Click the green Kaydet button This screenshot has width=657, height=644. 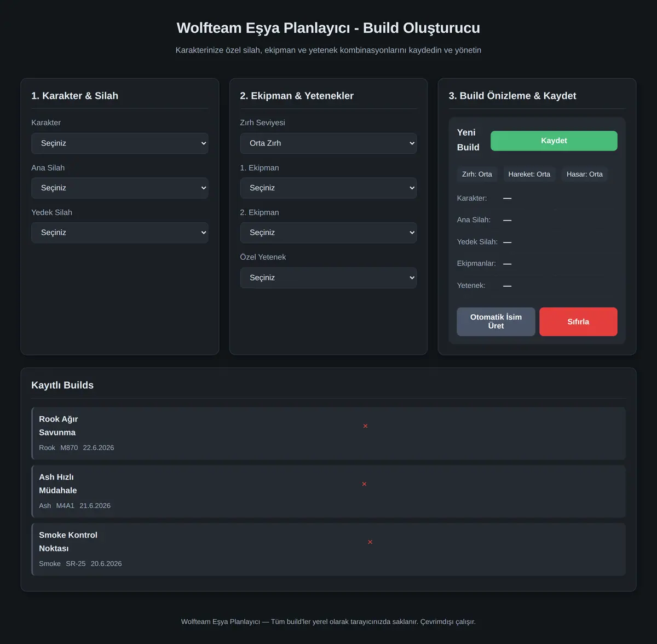click(x=554, y=141)
